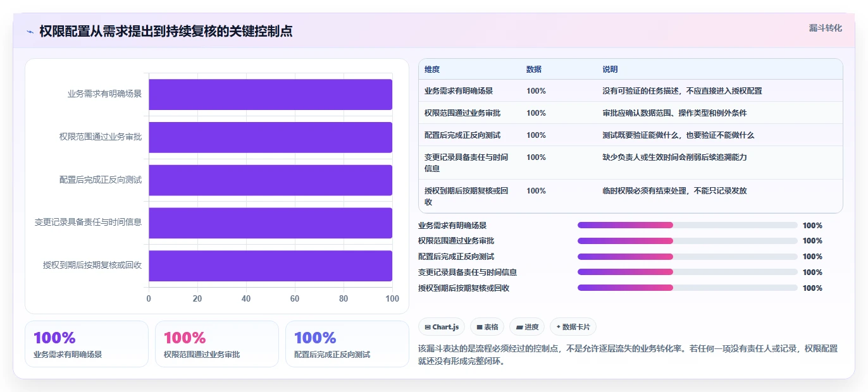Click progress list label 授权到期后按期复核或回收
This screenshot has width=868, height=392.
464,288
